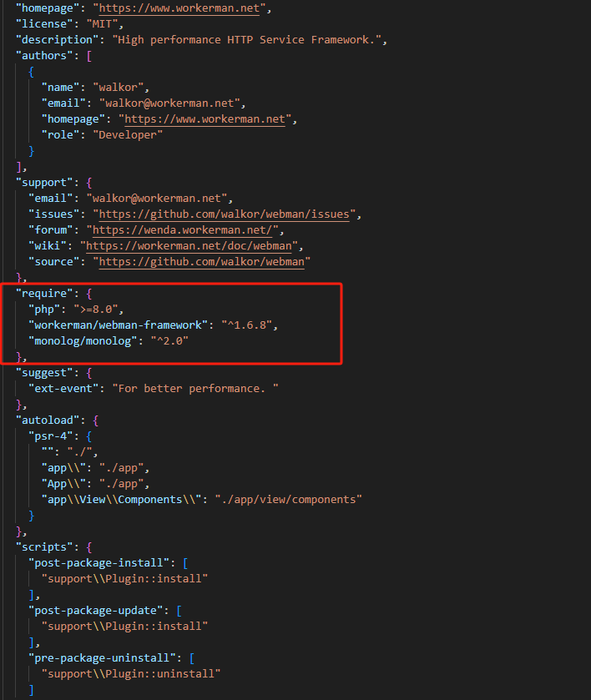Open the top-level homepage URL https://www.workerman.net
Image resolution: width=591 pixels, height=700 pixels.
179,8
